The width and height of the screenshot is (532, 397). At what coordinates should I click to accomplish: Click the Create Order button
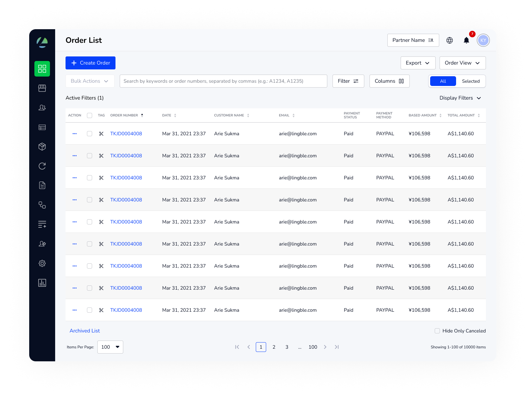[91, 63]
